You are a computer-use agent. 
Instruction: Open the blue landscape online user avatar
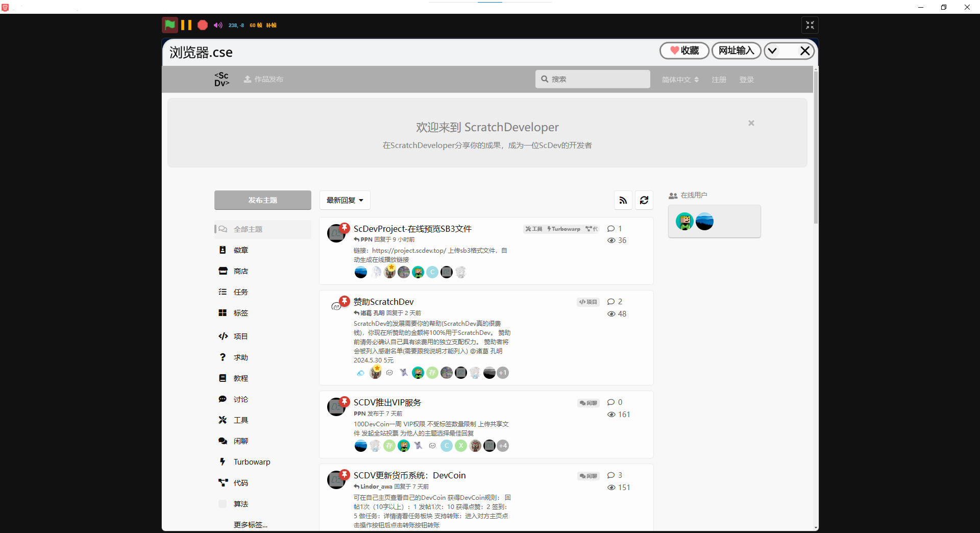click(x=704, y=222)
